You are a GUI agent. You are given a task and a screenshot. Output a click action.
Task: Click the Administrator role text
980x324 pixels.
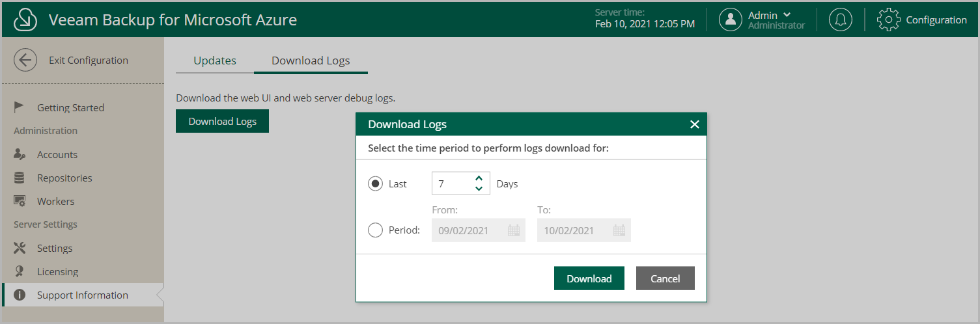(776, 25)
